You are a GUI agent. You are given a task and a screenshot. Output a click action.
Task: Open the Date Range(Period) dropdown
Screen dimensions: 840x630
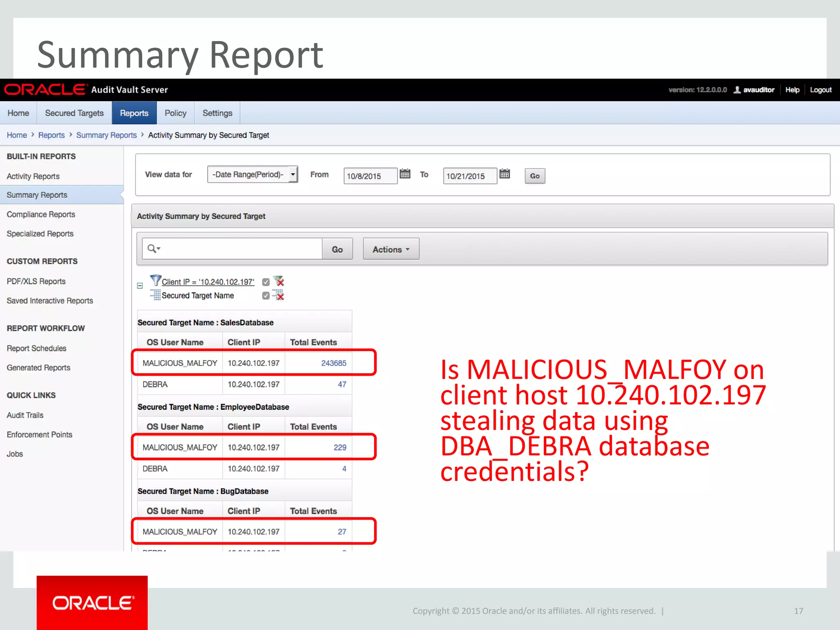click(x=253, y=174)
